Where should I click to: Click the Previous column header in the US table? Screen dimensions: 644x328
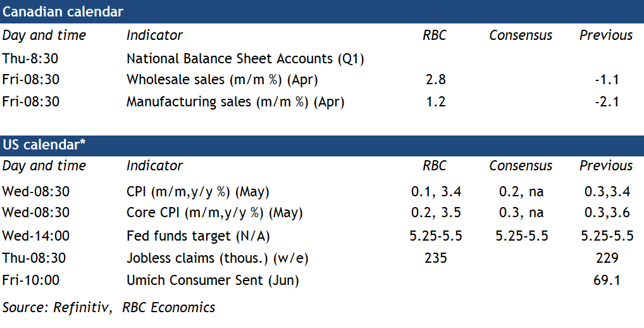pos(606,166)
